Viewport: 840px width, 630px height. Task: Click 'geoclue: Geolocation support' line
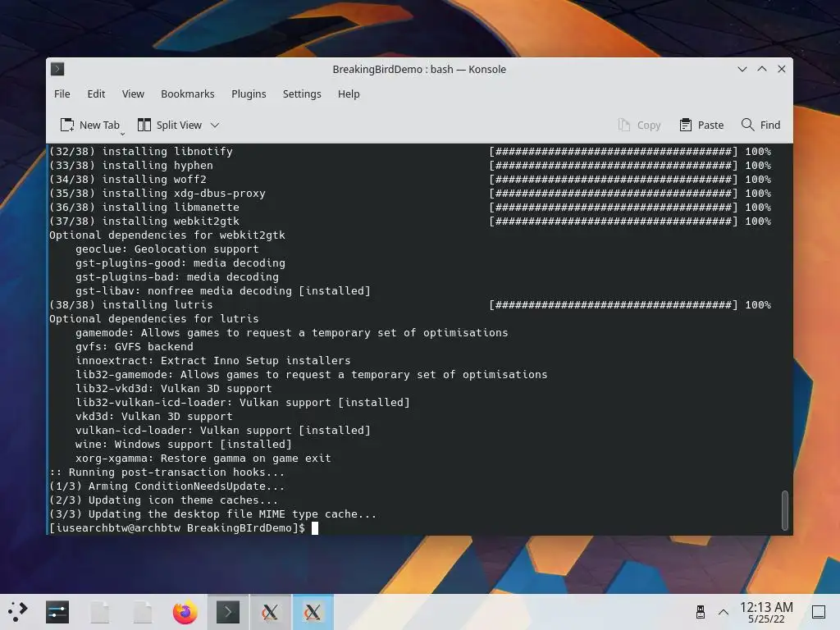coord(167,249)
